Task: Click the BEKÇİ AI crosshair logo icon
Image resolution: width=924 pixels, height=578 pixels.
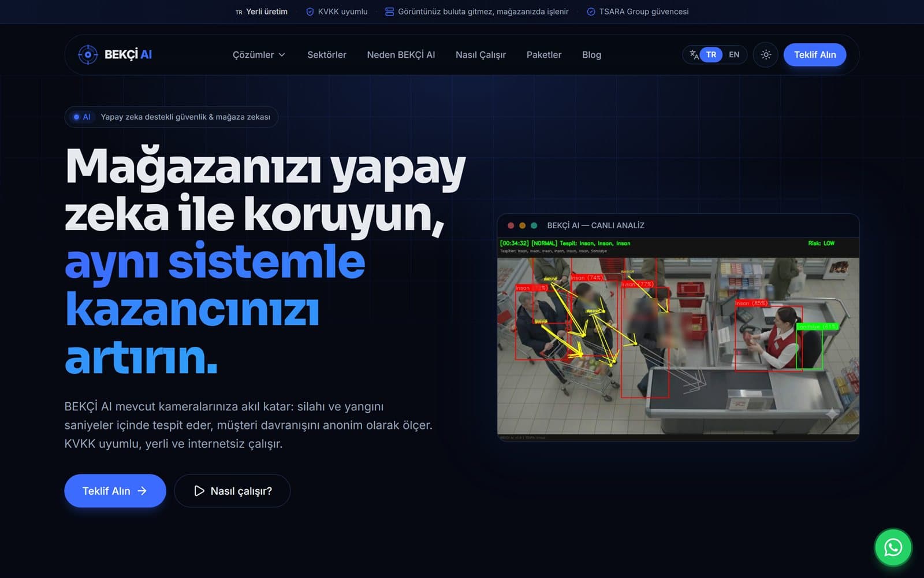Action: [x=88, y=54]
